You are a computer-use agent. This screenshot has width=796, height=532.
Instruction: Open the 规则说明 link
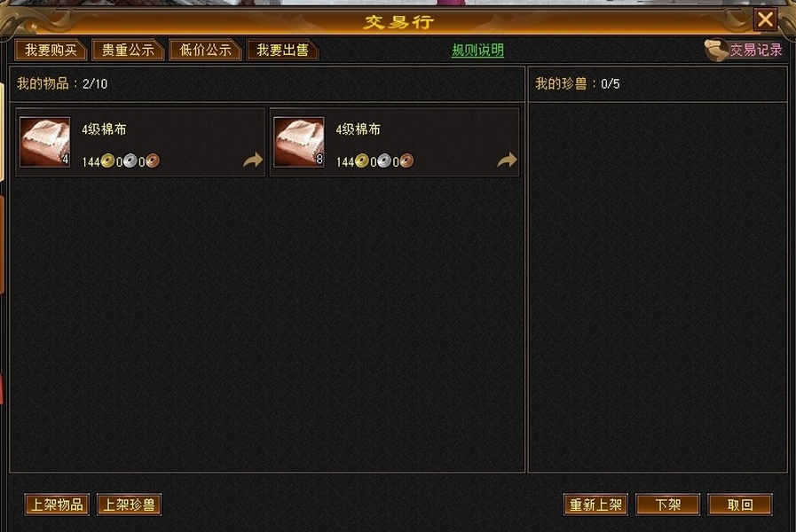tap(477, 51)
